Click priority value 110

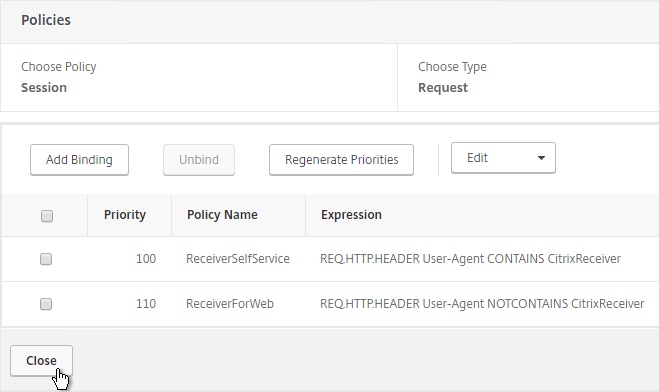[146, 304]
